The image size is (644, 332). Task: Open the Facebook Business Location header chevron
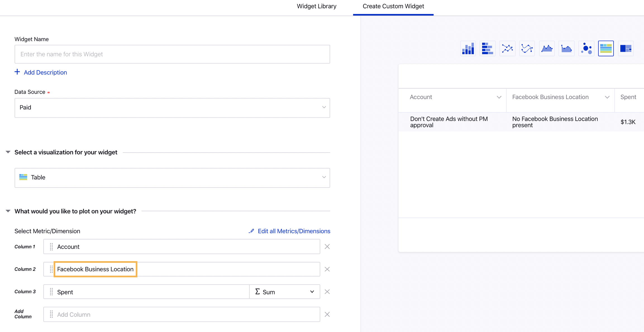tap(607, 97)
